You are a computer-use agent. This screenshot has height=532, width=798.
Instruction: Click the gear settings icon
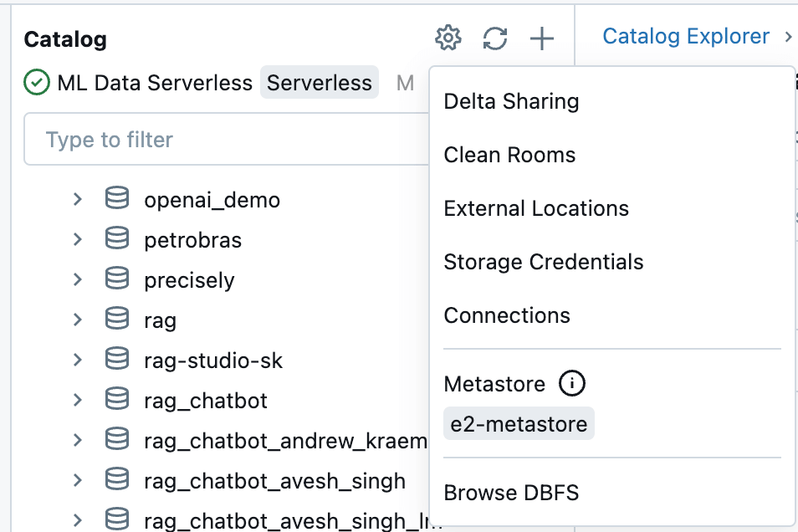pos(448,38)
